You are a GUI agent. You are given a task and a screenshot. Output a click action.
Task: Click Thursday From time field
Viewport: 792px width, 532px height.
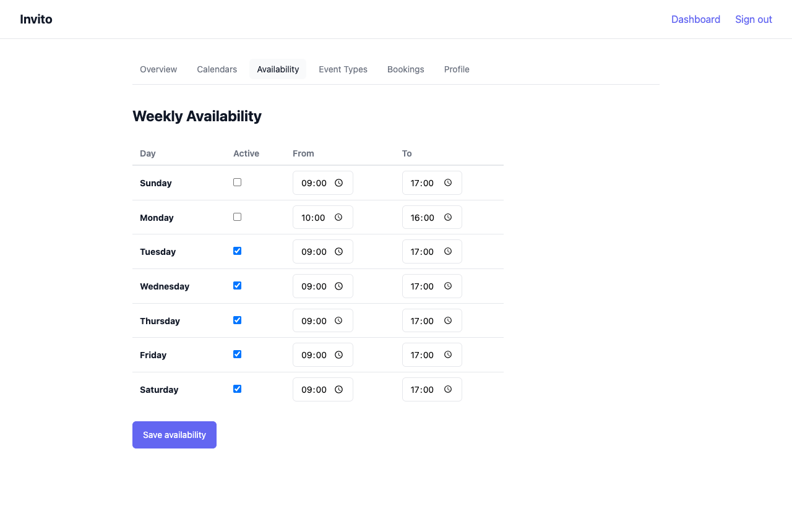pos(323,321)
